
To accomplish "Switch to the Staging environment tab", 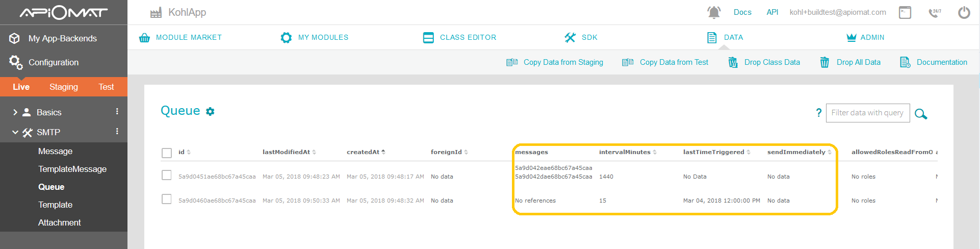I will 64,87.
